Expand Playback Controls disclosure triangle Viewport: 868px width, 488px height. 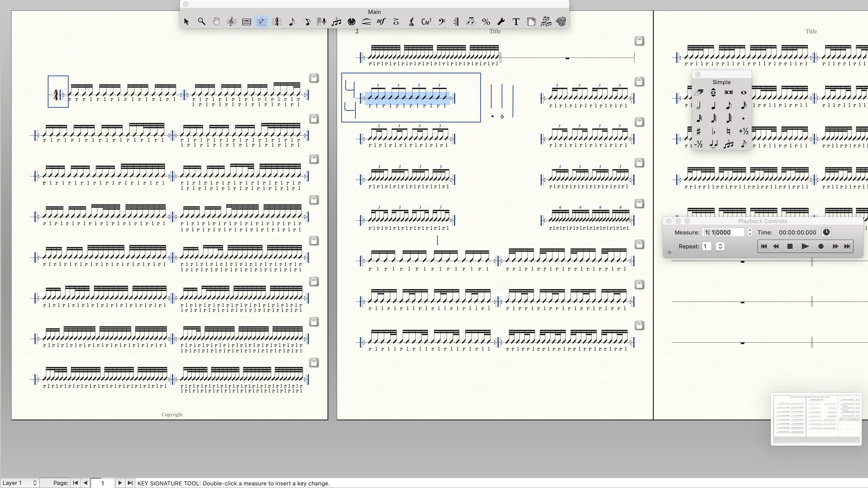pos(670,252)
